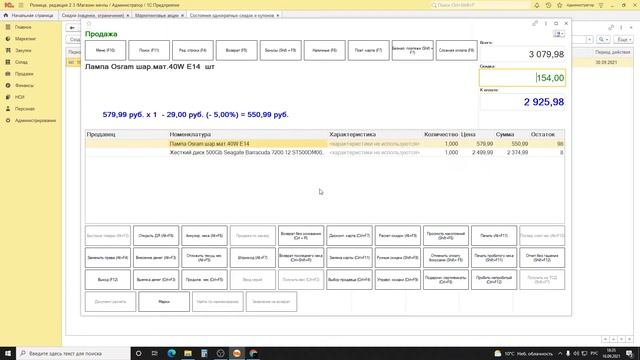The height and width of the screenshot is (360, 640).
Task: Open the view options dropdown below close button
Action: point(559,34)
